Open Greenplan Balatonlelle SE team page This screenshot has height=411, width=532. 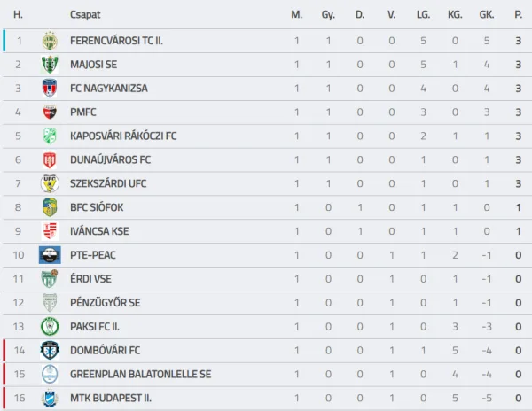coord(140,374)
